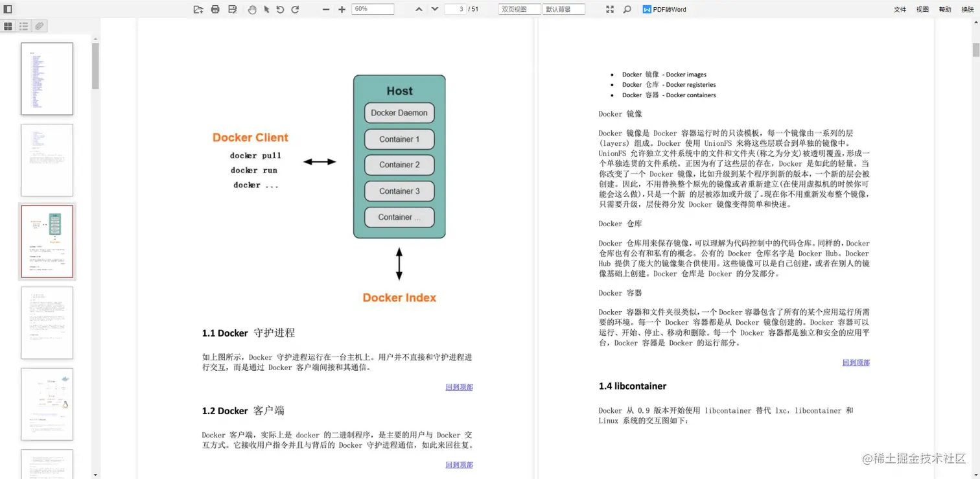The height and width of the screenshot is (479, 980).
Task: Click the PDF转Word button label
Action: point(670,10)
